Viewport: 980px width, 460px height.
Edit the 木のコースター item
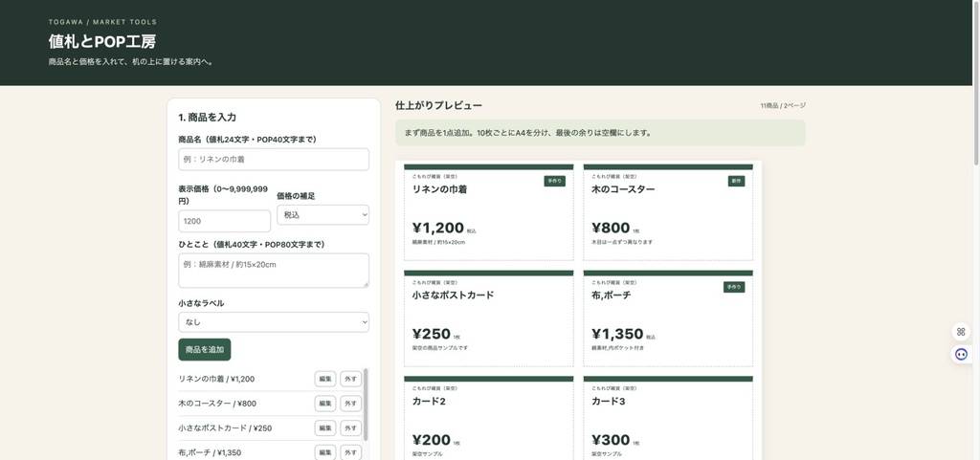325,404
